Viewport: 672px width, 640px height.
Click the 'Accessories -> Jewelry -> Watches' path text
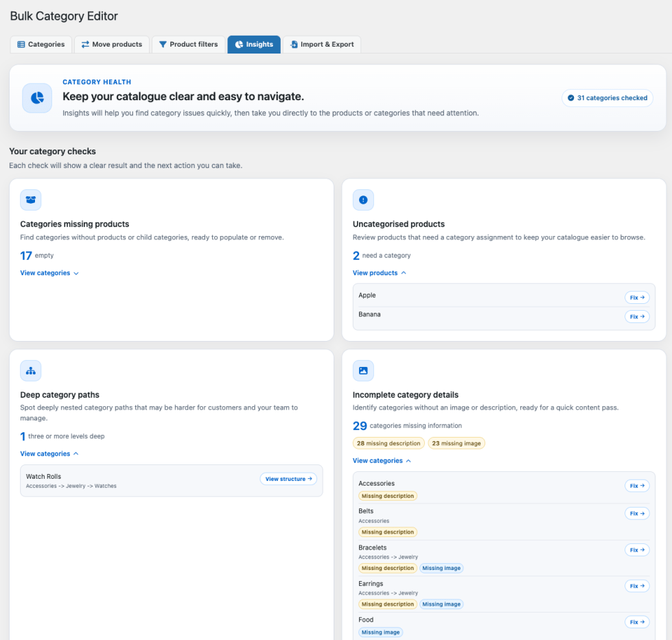(71, 486)
